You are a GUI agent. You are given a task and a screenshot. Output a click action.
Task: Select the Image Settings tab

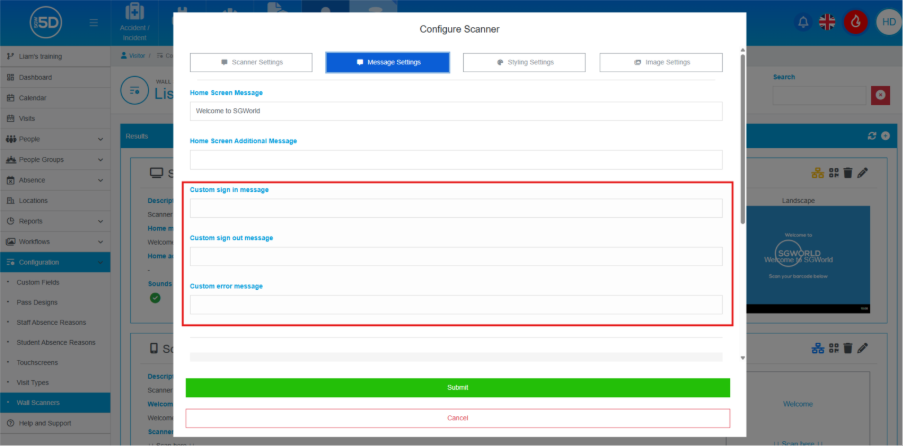point(661,62)
